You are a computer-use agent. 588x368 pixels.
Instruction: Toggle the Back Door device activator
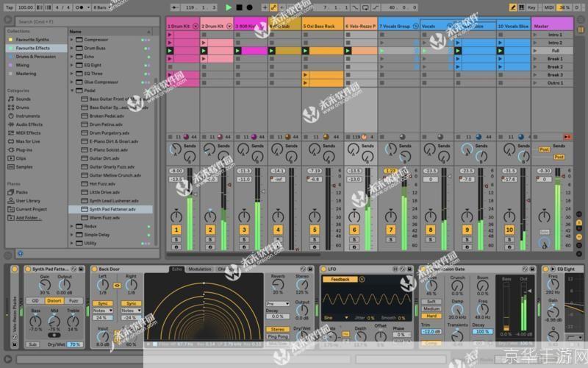click(x=93, y=269)
